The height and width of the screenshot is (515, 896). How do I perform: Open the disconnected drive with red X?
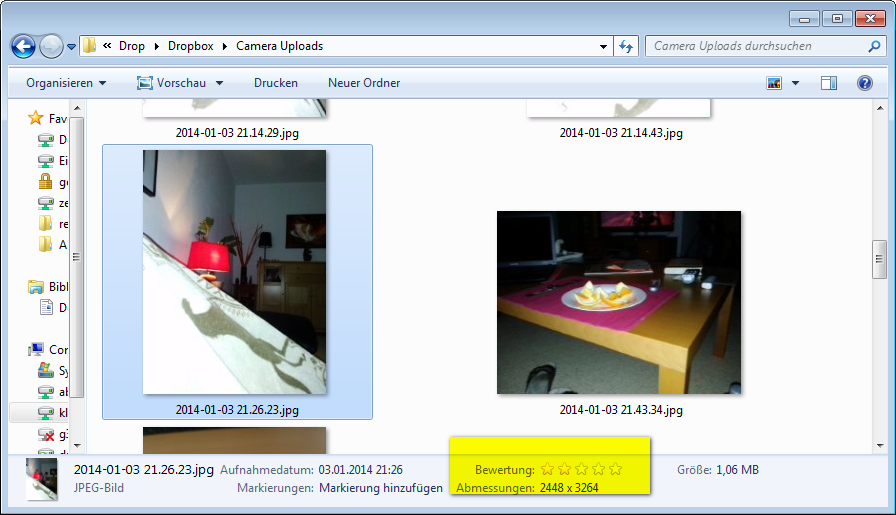pos(53,434)
